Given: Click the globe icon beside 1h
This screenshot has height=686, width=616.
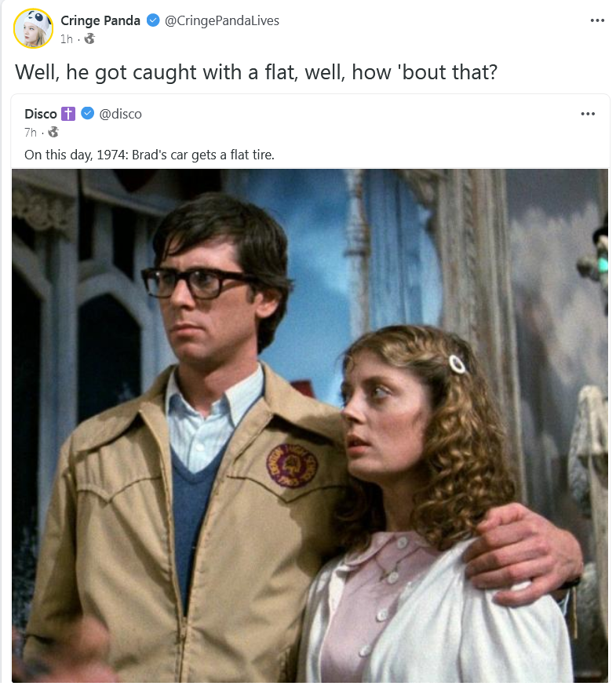Looking at the screenshot, I should point(89,39).
